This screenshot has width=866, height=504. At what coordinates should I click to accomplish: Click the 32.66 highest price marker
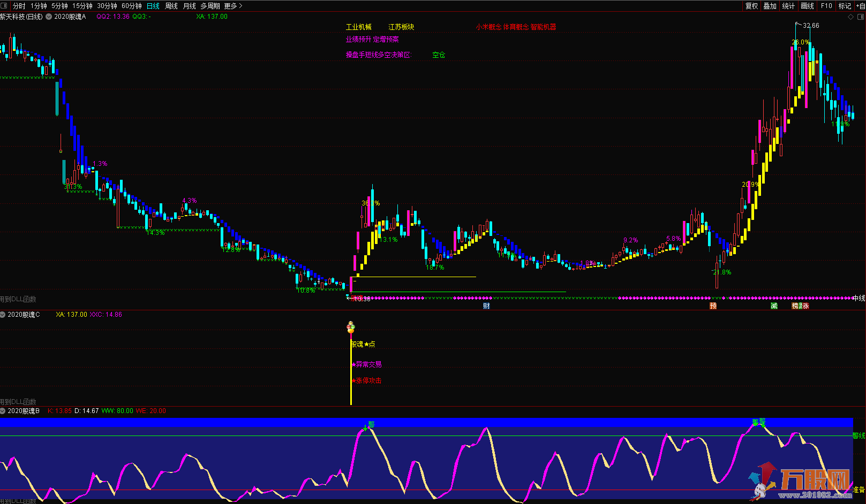tap(811, 26)
